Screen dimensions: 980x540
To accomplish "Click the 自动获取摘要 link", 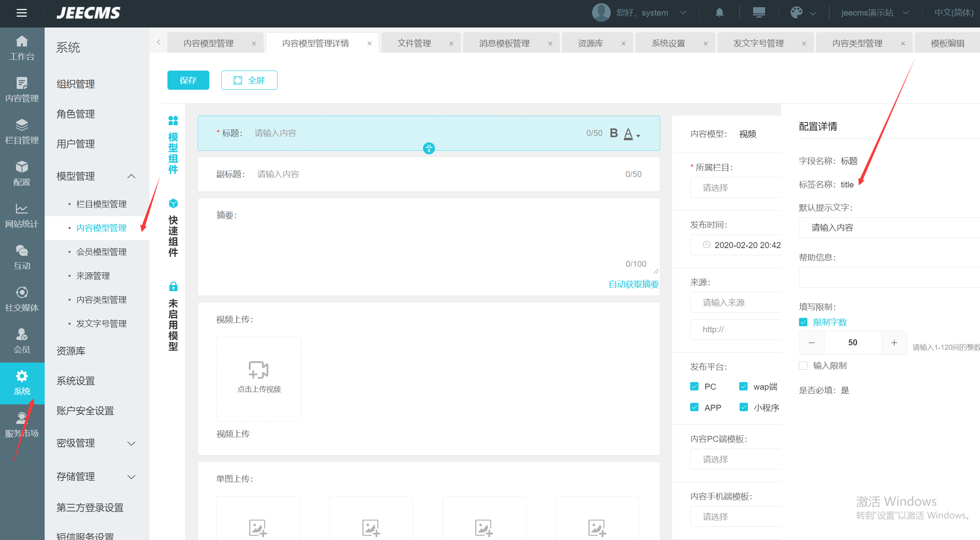I will [633, 284].
